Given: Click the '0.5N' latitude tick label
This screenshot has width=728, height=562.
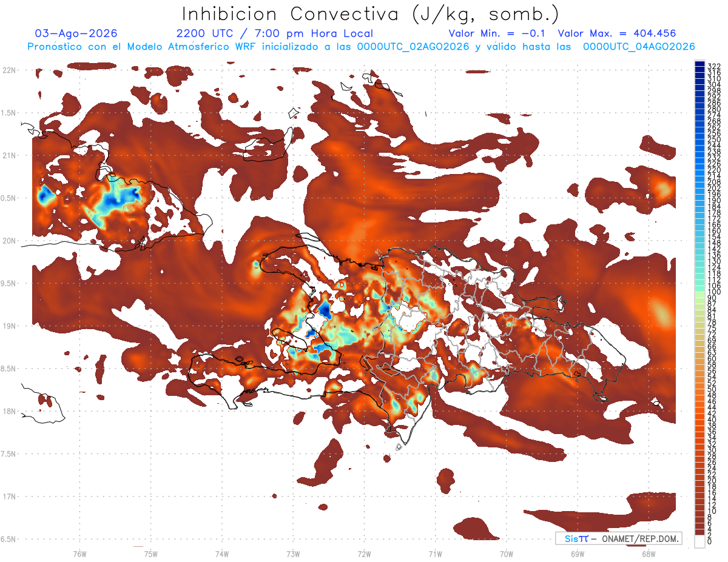Looking at the screenshot, I should 8,198.
